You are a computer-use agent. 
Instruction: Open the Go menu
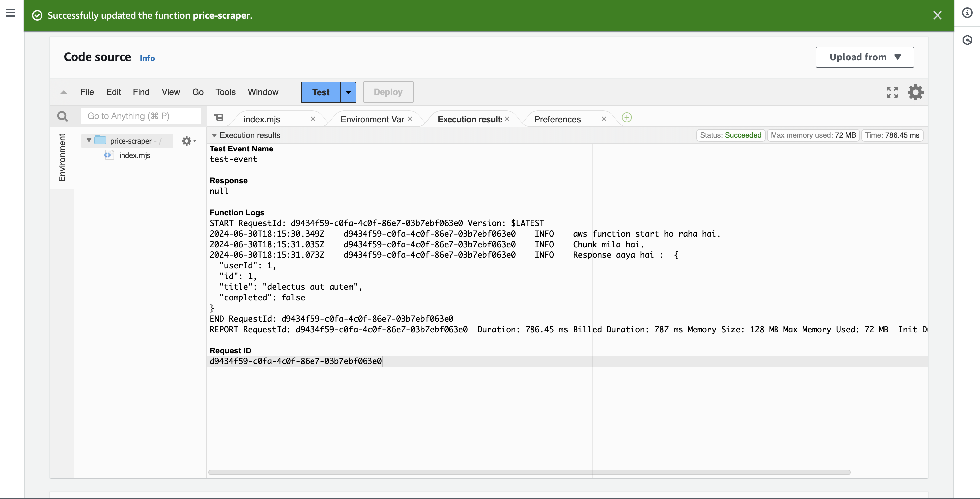pyautogui.click(x=198, y=92)
